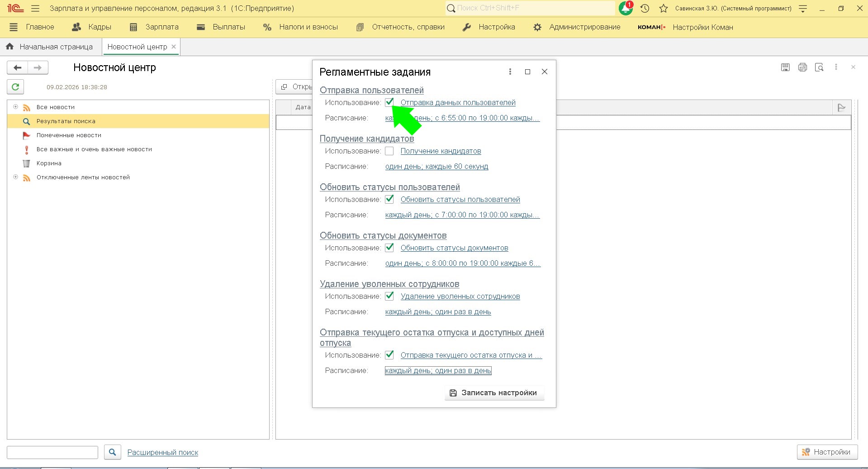Open favorites star icon
Image resolution: width=868 pixels, height=469 pixels.
[663, 8]
